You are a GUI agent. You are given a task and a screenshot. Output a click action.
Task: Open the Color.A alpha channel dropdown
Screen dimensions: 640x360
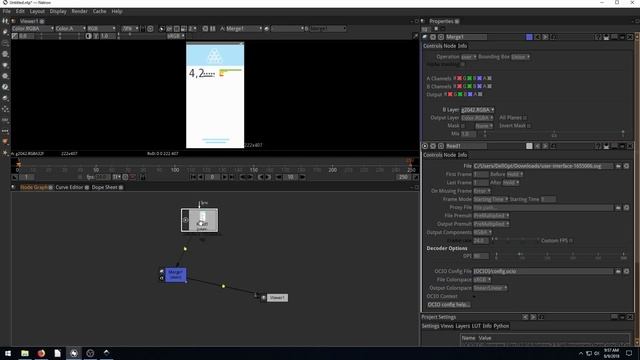71,29
